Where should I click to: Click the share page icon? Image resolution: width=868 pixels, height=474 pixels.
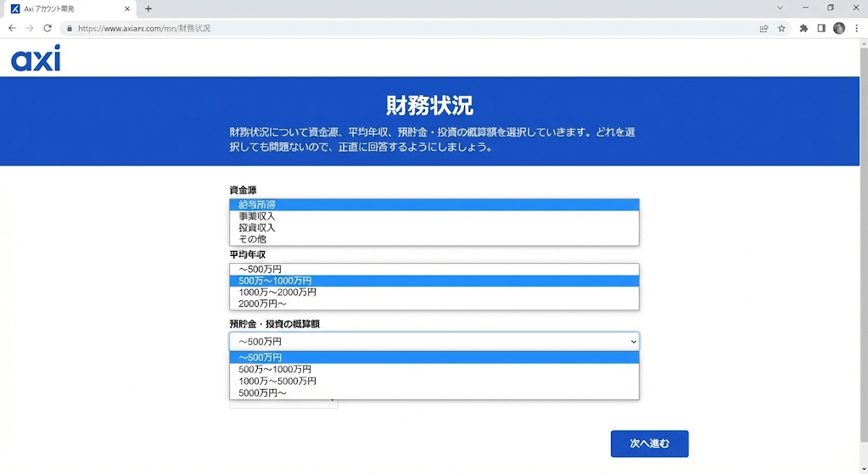coord(764,28)
